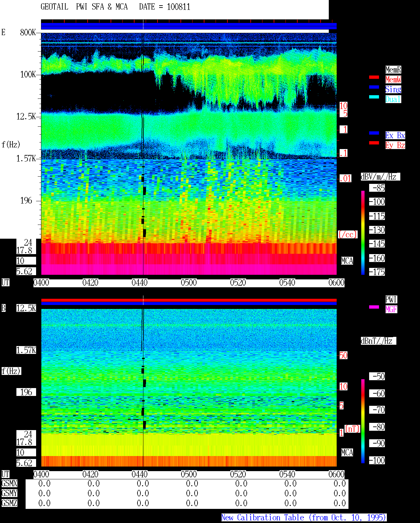
Task: Click the dBnT/√Hz unit label
Action: click(x=378, y=341)
